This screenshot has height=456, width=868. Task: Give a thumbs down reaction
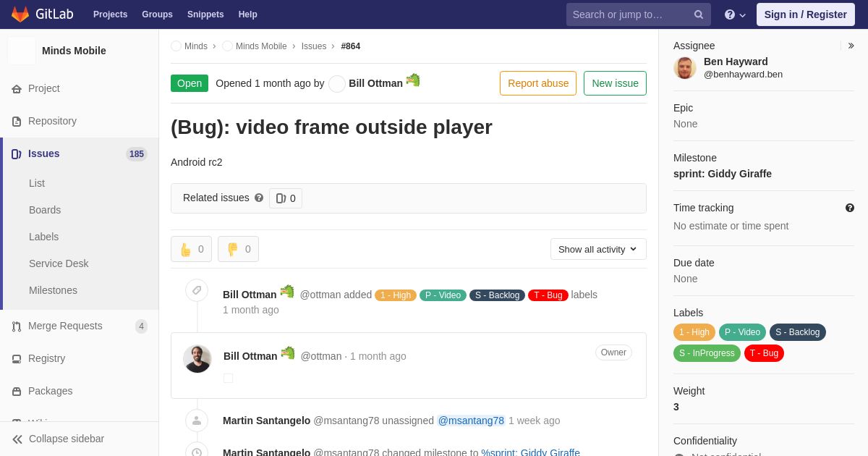pyautogui.click(x=239, y=249)
